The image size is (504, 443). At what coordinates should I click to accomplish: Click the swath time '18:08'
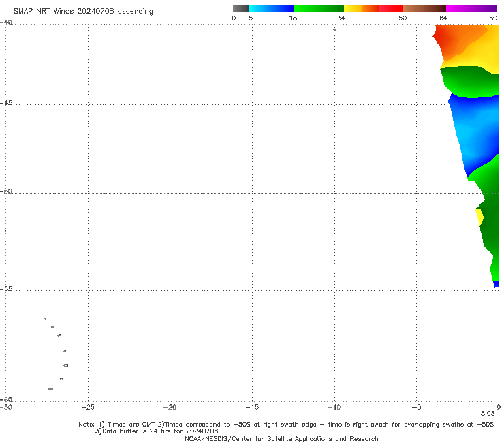(x=486, y=414)
